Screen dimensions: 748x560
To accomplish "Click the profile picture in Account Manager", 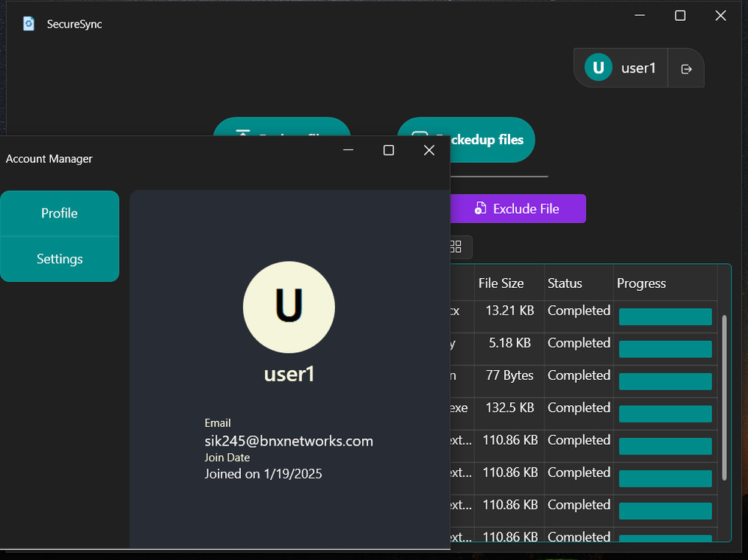I will [x=289, y=307].
